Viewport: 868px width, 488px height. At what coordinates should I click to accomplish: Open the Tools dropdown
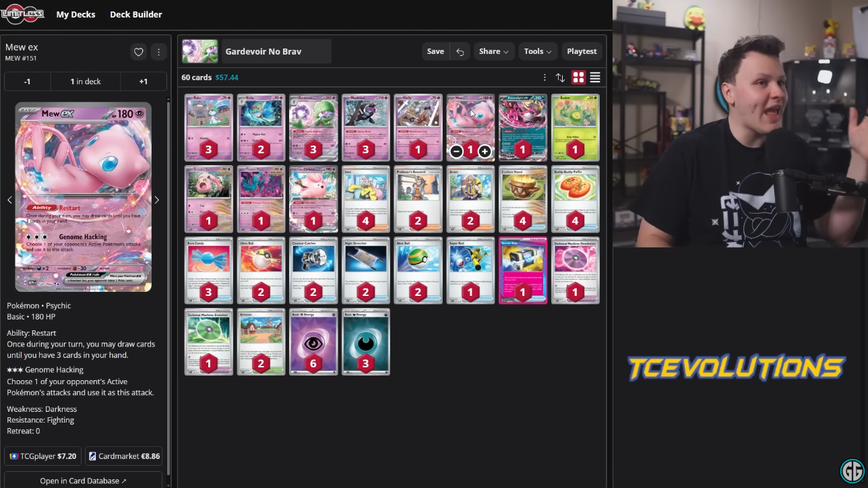tap(538, 51)
